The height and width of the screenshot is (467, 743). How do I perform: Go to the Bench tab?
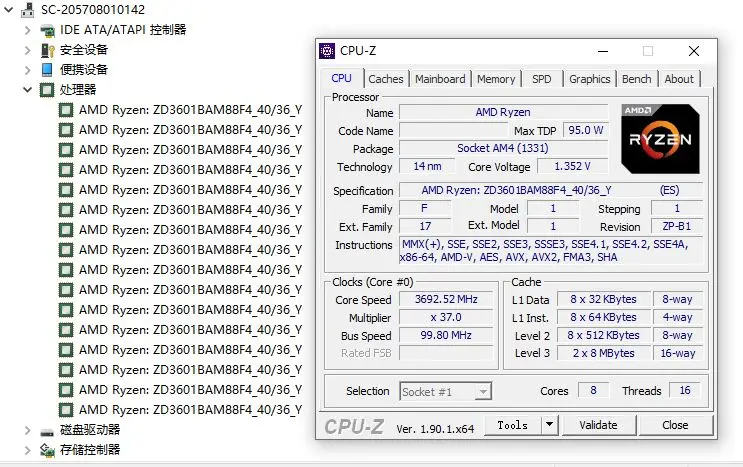point(636,79)
